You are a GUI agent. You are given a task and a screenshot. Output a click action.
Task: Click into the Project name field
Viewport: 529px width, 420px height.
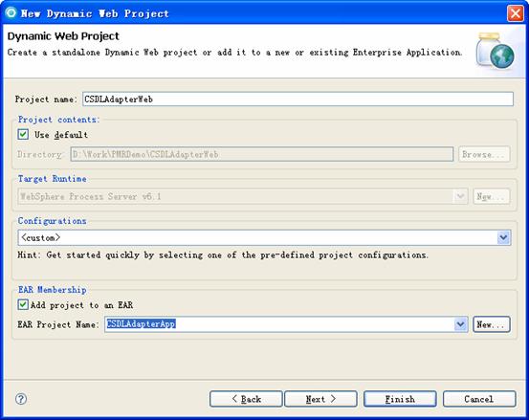(x=298, y=99)
